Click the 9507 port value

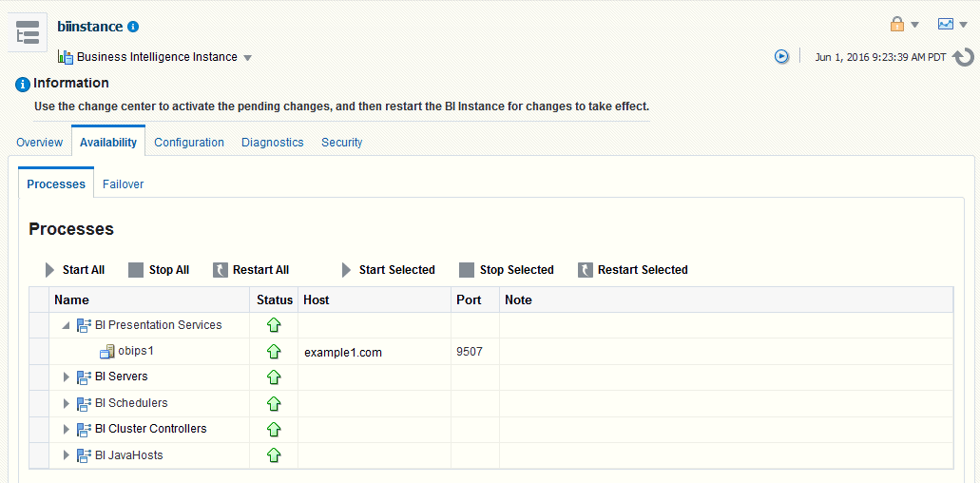tap(470, 353)
